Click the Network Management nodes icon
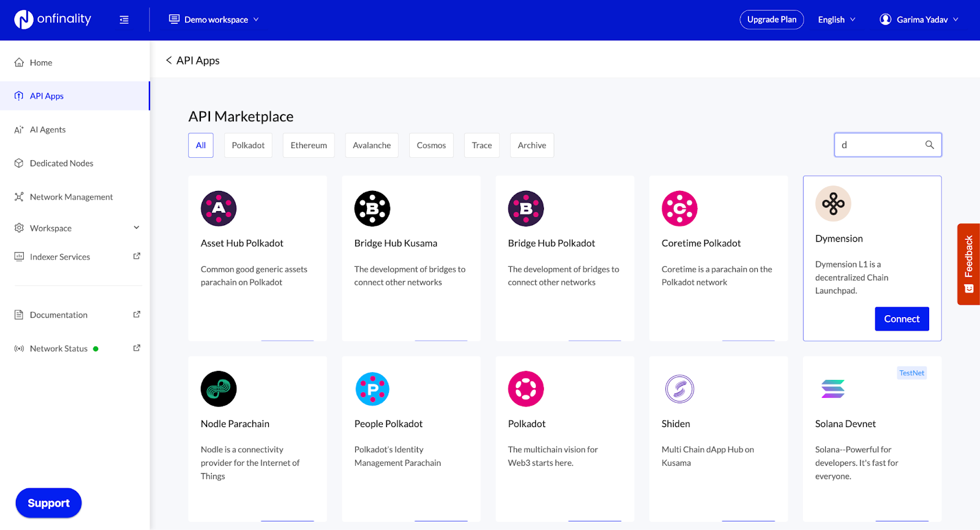980x530 pixels. [19, 197]
